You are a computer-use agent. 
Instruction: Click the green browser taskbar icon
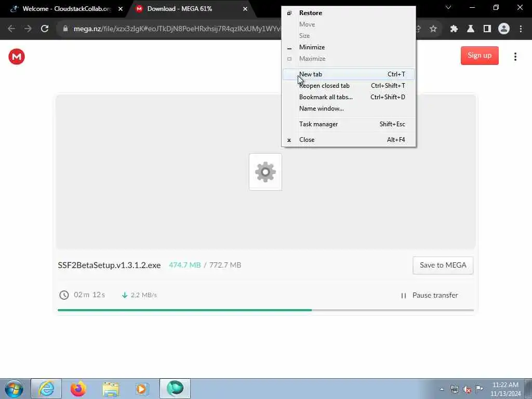(175, 389)
